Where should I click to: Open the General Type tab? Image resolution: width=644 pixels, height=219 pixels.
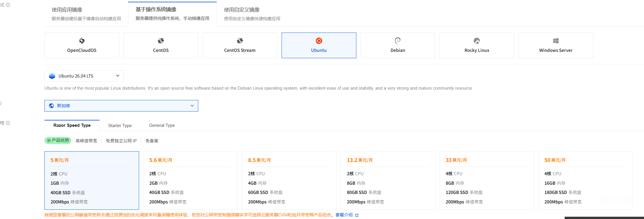(162, 125)
